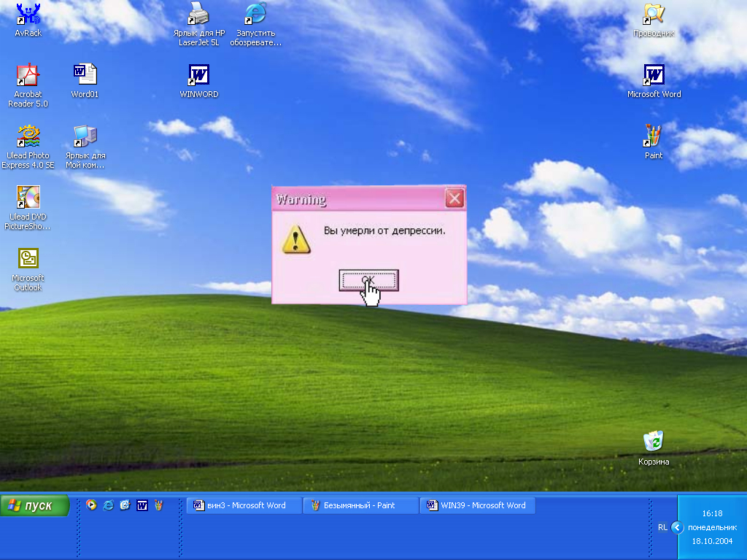Switch to Безымянный - Paint taskbar button
Viewport: 747px width, 560px height.
tap(360, 505)
